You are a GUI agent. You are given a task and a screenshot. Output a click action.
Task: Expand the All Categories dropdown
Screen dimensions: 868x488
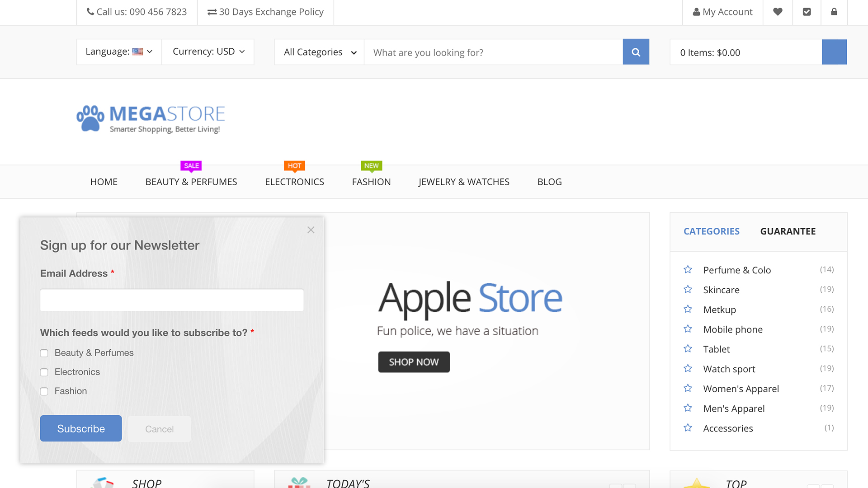point(320,52)
